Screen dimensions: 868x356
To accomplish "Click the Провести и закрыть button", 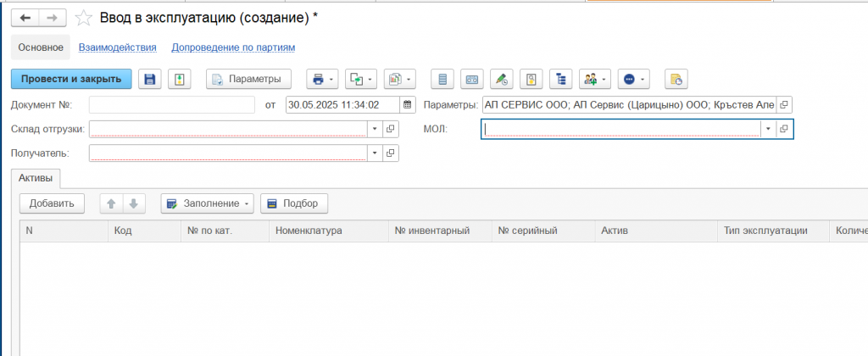I will (x=71, y=79).
